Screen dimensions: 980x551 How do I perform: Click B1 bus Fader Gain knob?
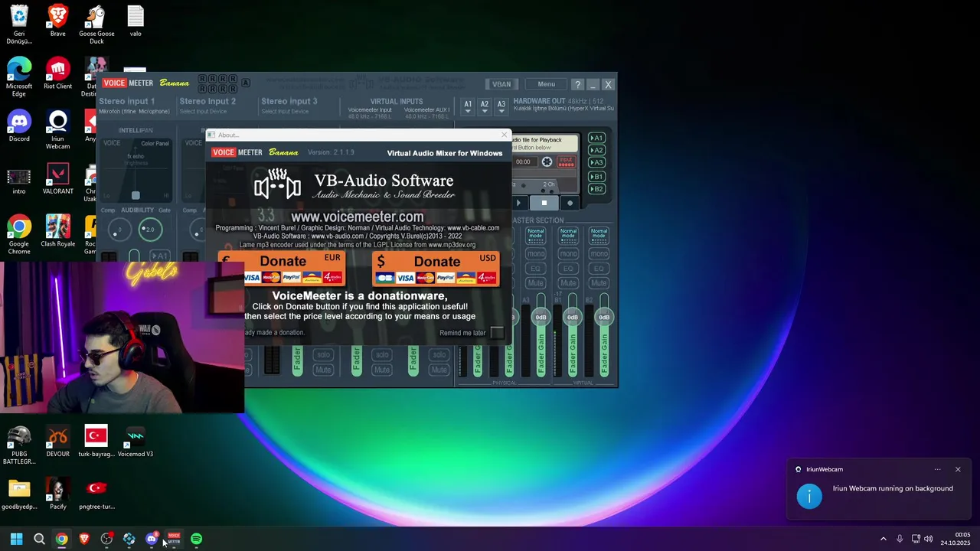[x=572, y=317]
